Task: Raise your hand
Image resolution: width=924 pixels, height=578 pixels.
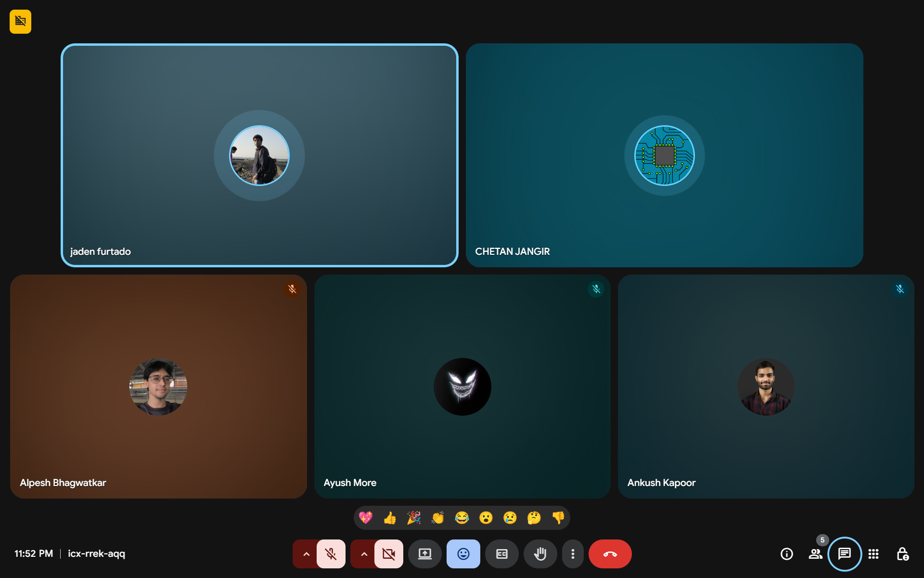Action: [x=540, y=554]
